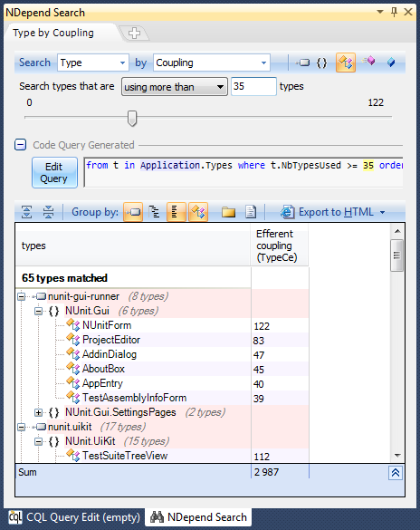
Task: Click results vertical scrollbar thumb
Action: click(x=397, y=255)
